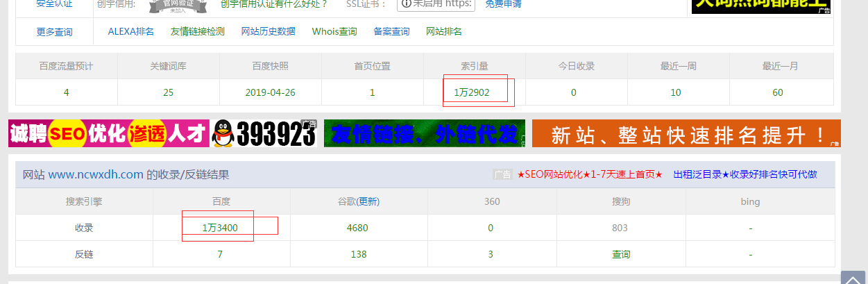Click the 免费申请 SSL link

pos(503,4)
